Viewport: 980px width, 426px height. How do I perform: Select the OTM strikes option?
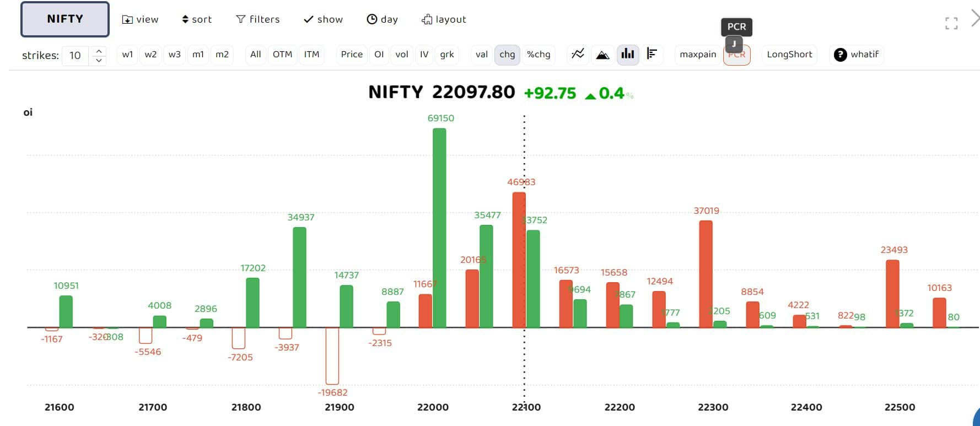pyautogui.click(x=282, y=55)
